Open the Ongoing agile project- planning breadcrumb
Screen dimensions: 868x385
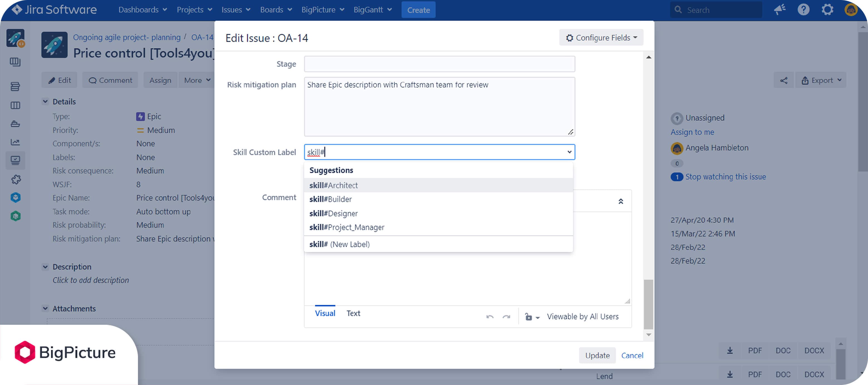127,37
